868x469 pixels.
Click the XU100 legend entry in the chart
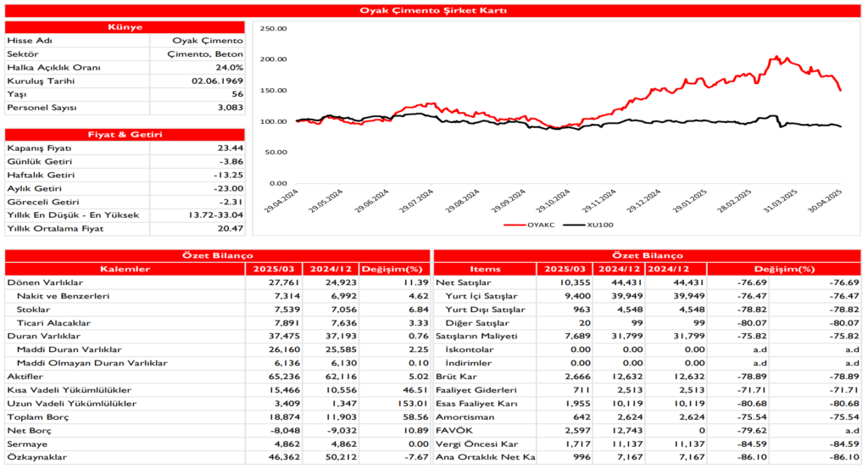click(588, 225)
